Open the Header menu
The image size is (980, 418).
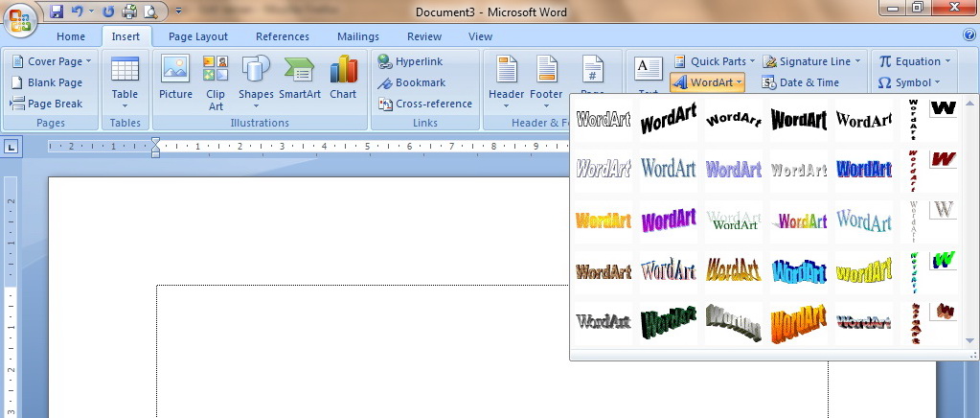[x=506, y=82]
